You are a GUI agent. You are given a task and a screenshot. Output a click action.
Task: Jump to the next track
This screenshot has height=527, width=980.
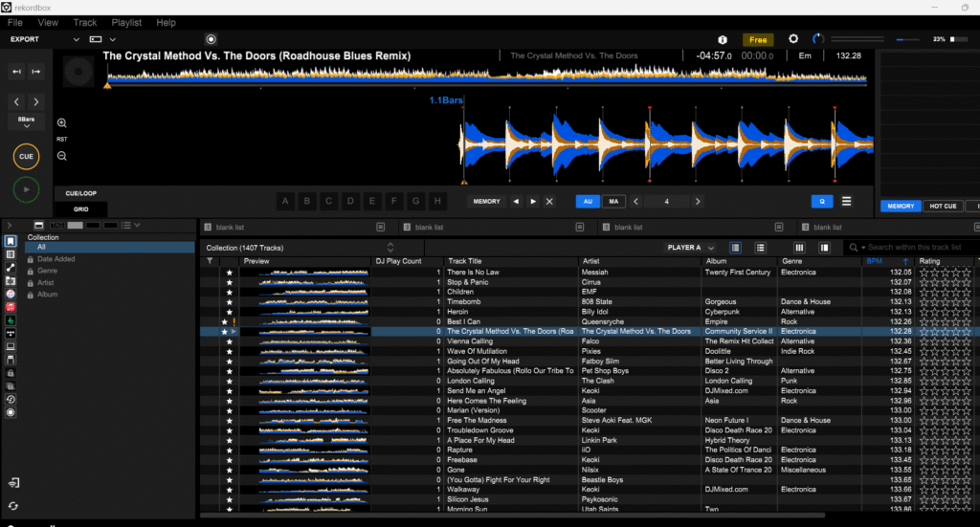[36, 72]
